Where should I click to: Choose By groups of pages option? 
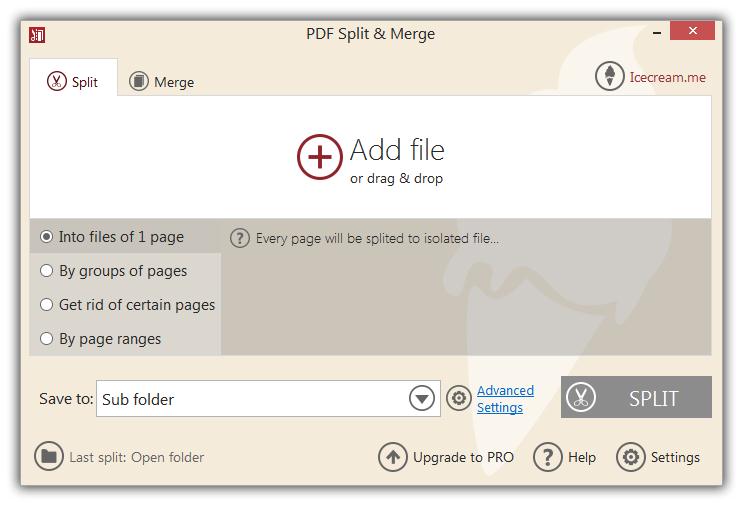point(46,271)
